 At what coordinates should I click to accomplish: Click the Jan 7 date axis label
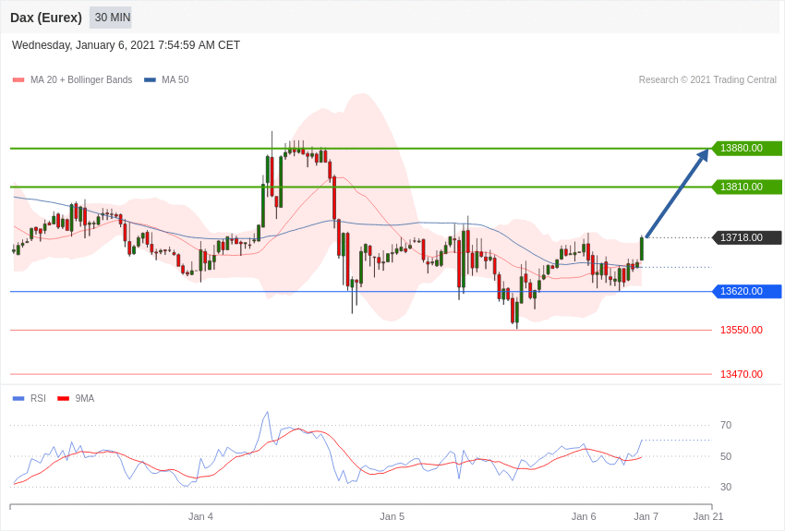(646, 516)
